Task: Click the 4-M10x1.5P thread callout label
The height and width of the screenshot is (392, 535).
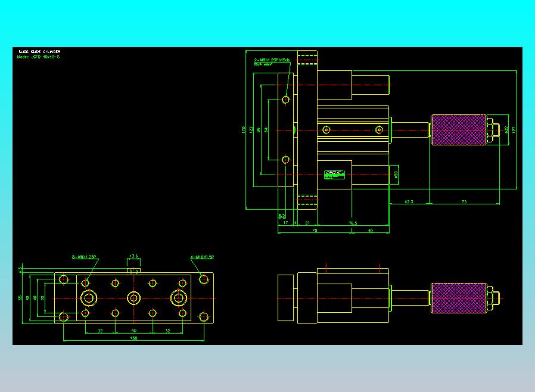Action: (x=202, y=257)
